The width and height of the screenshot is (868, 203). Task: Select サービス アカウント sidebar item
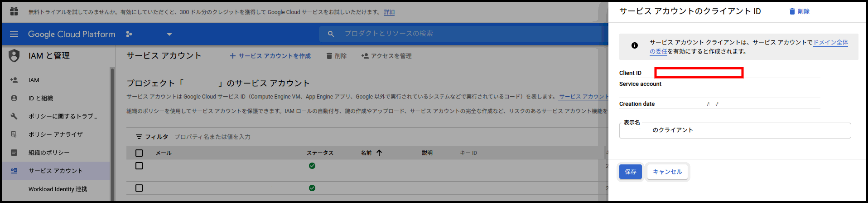(56, 171)
